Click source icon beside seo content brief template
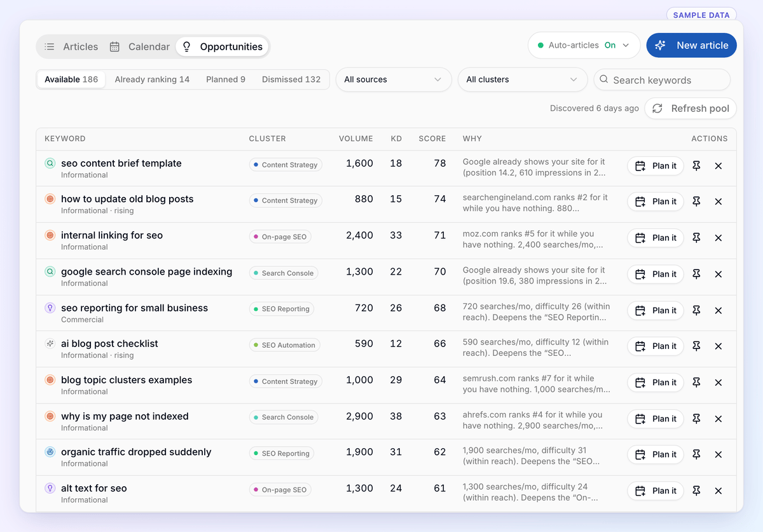Viewport: 763px width, 532px height. tap(50, 163)
